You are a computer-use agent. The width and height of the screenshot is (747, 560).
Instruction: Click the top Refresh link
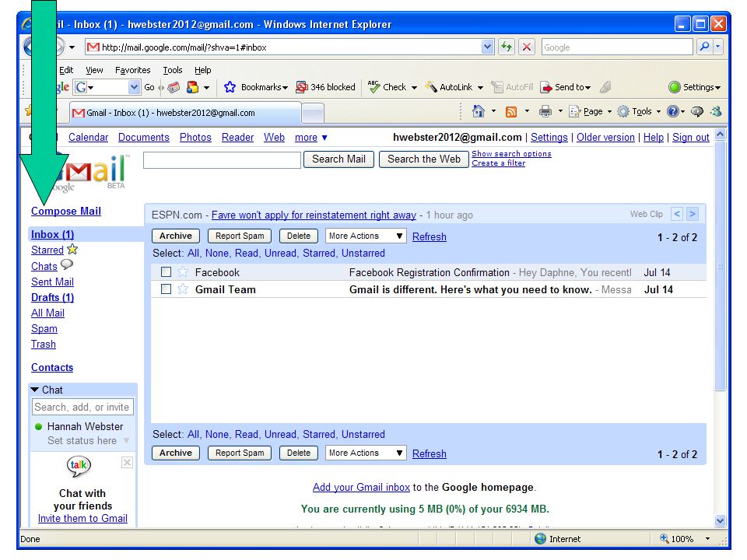(x=430, y=236)
